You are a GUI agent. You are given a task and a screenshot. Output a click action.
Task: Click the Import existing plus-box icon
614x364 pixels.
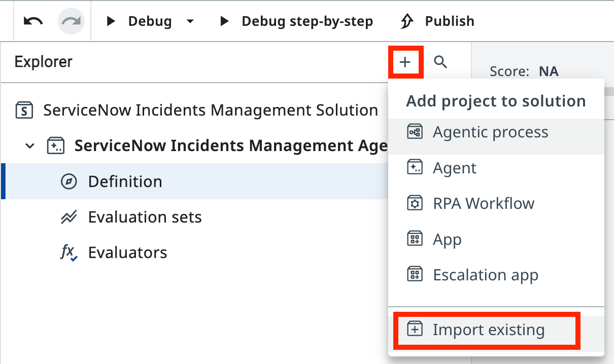415,330
